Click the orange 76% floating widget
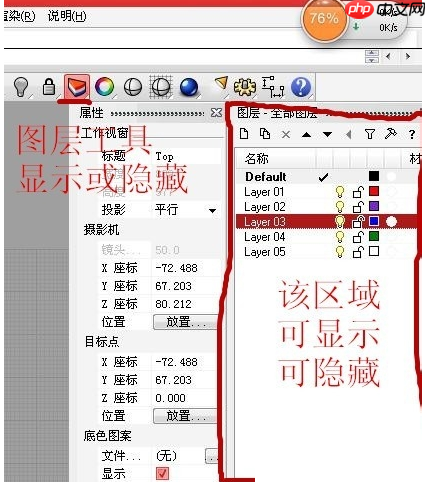 click(324, 19)
